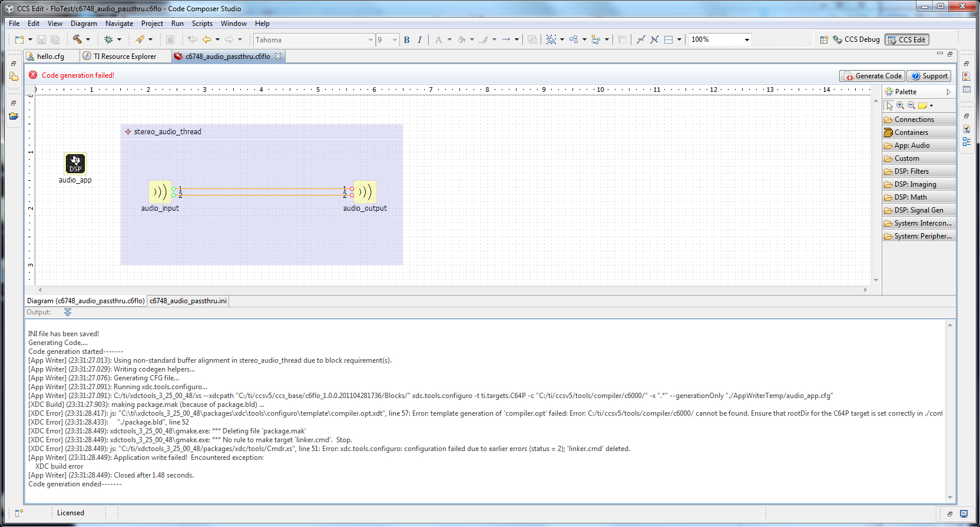
Task: Open the DSP: Filters palette drawer
Action: click(919, 171)
